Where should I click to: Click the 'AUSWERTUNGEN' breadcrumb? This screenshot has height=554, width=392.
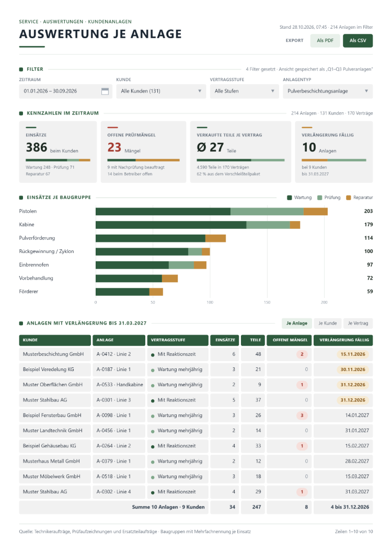click(x=63, y=22)
